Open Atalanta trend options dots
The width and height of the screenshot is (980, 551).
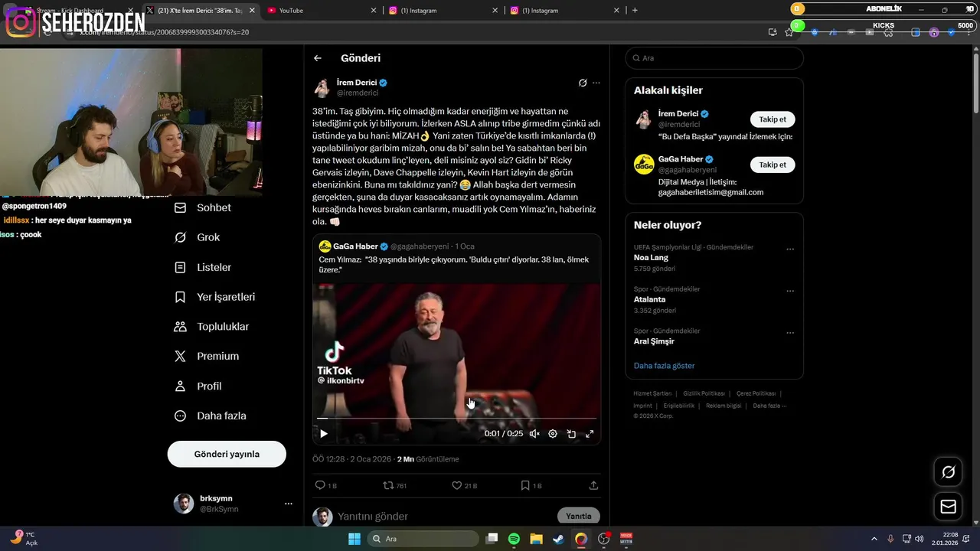point(790,291)
